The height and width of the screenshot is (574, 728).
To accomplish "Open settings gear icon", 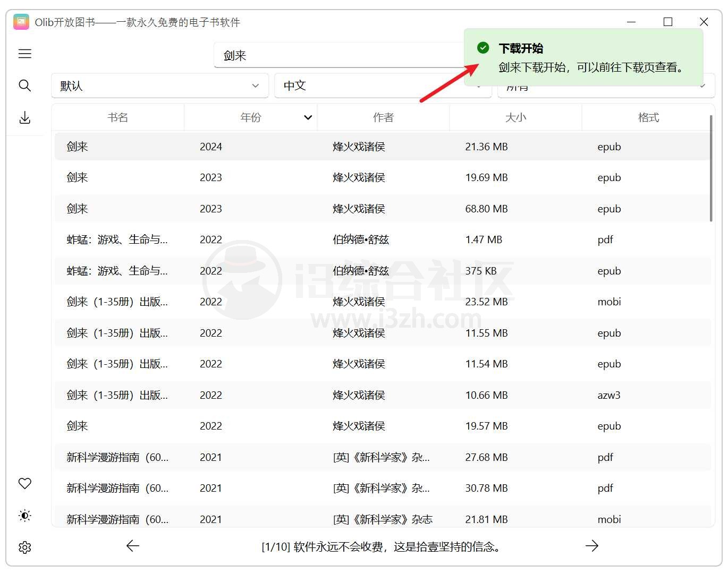I will pos(25,547).
